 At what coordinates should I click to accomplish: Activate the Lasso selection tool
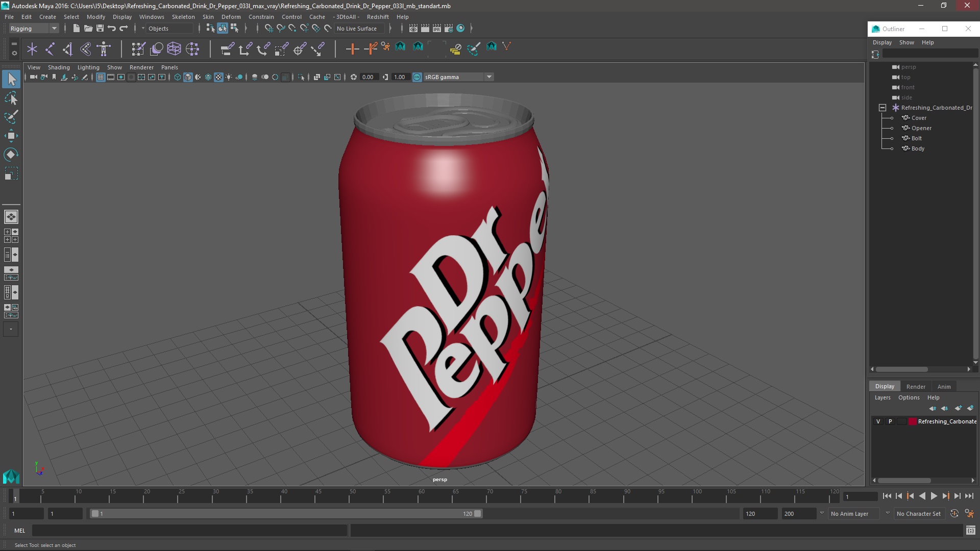(11, 98)
